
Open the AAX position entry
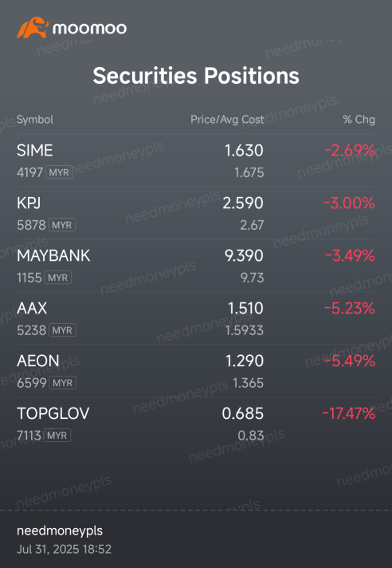[x=196, y=318]
